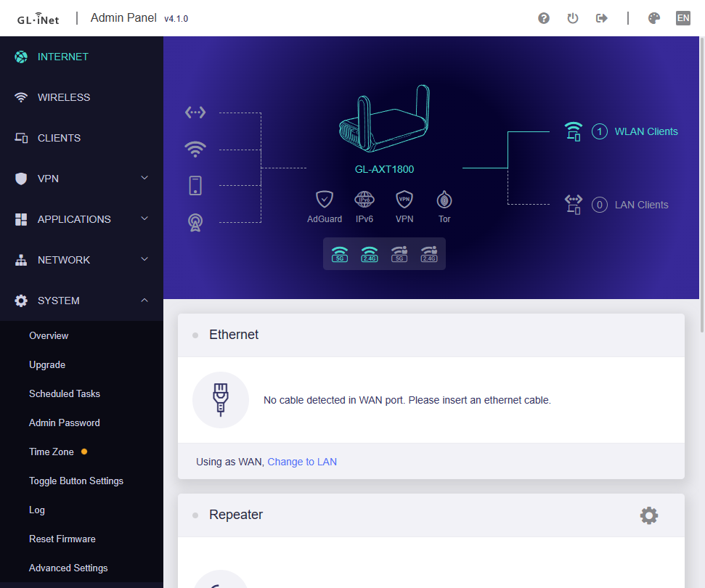This screenshot has width=705, height=588.
Task: Click the GL-AXT1800 router illustration
Action: (384, 118)
